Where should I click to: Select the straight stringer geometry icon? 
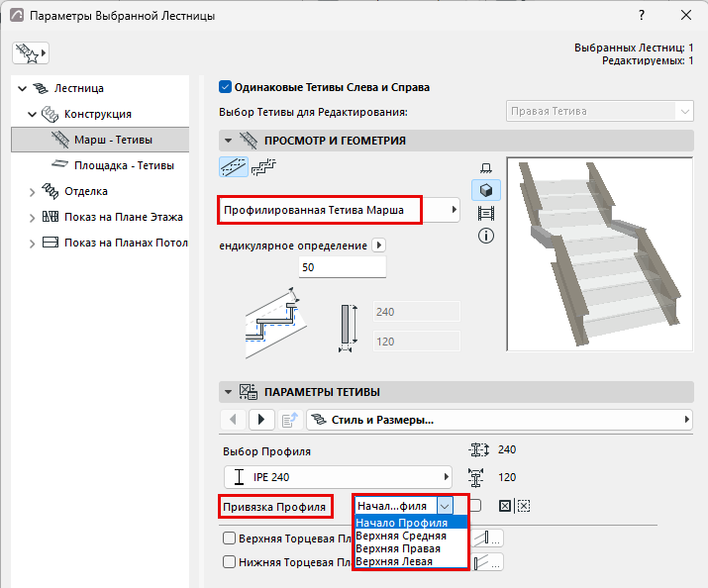[x=234, y=167]
